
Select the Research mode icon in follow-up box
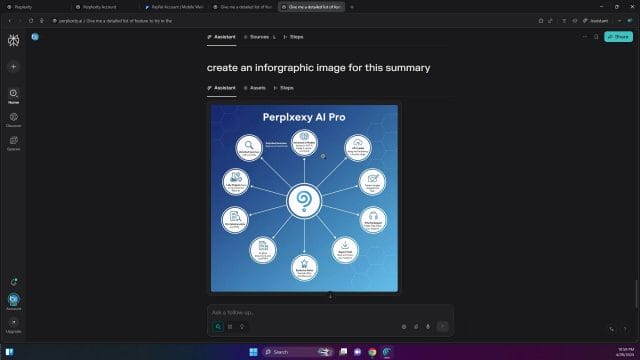coord(230,327)
